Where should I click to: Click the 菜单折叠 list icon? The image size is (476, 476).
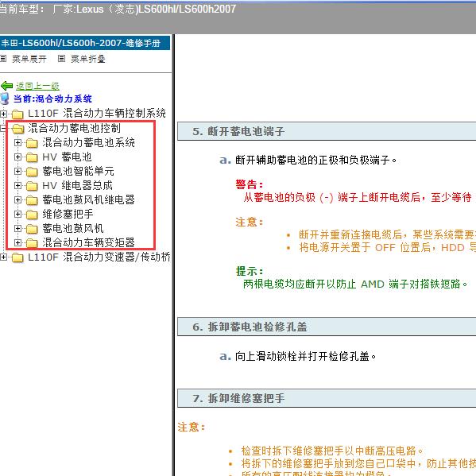[x=61, y=58]
